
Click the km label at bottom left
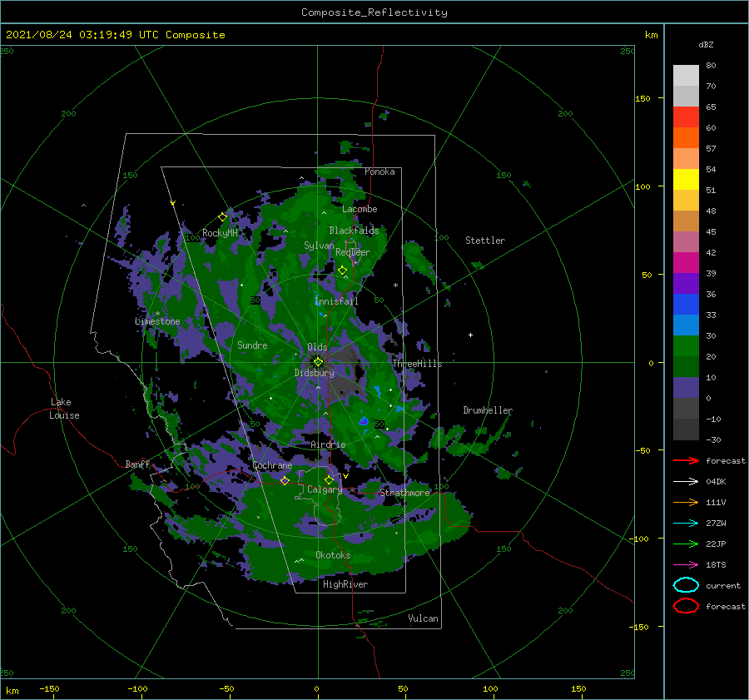click(12, 691)
